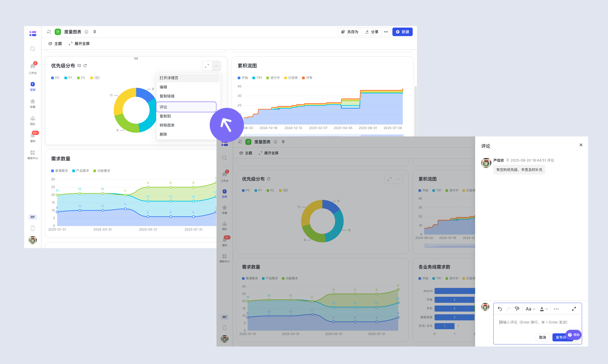
Task: Click the card drag handle above 优先级分布
Action: pyautogui.click(x=136, y=58)
